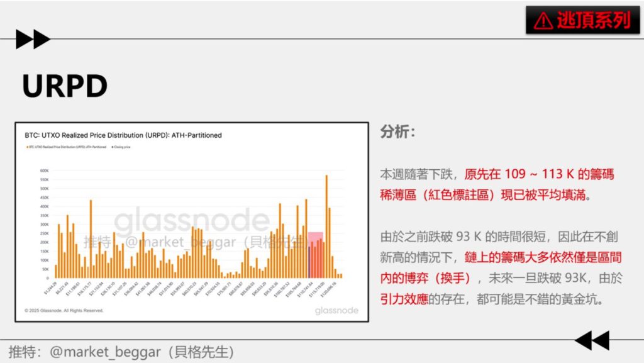Click the chart title BTC: UTXO Realized Price Distribution
Image resolution: width=644 pixels, height=363 pixels.
(x=123, y=135)
